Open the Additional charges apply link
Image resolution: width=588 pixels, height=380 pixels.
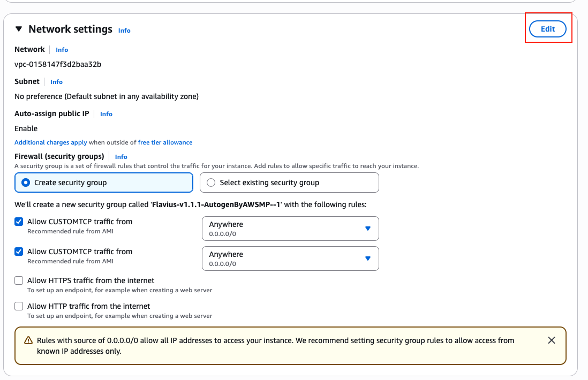(50, 142)
